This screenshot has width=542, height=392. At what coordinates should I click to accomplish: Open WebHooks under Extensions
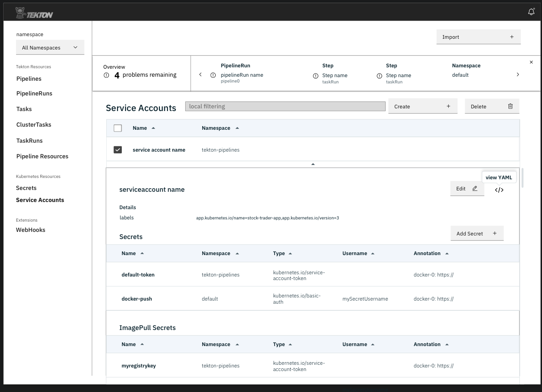30,230
